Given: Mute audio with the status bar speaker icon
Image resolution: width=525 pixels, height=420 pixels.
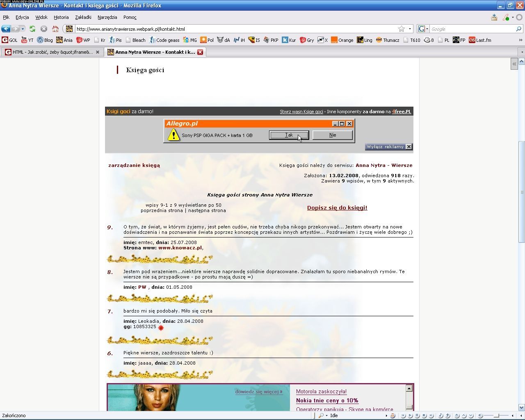Looking at the screenshot, I should (x=481, y=415).
